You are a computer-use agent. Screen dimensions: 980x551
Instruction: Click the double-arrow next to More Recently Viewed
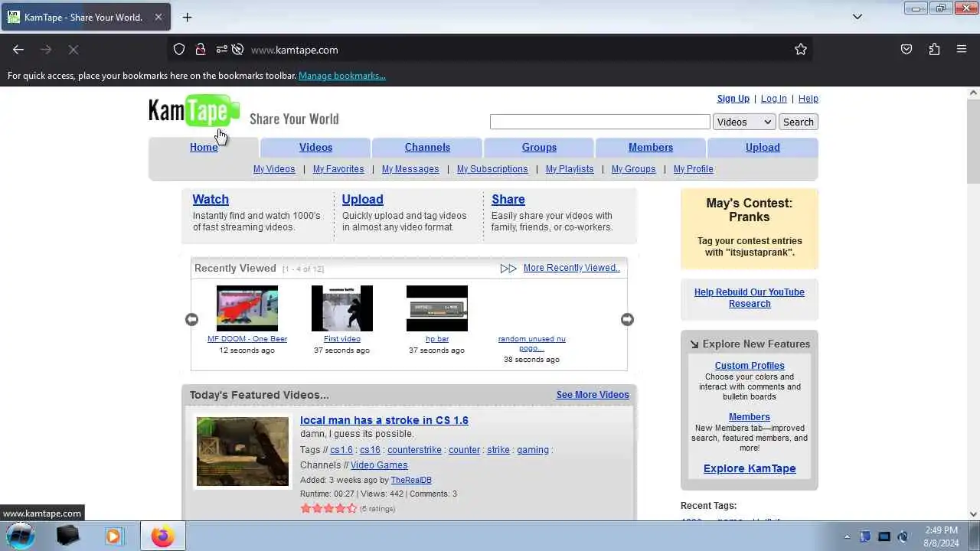click(x=508, y=269)
